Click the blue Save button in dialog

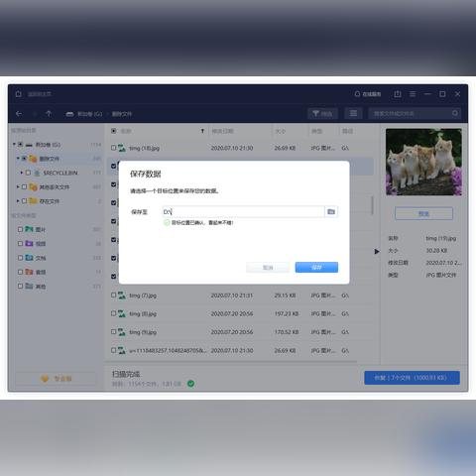pos(316,267)
